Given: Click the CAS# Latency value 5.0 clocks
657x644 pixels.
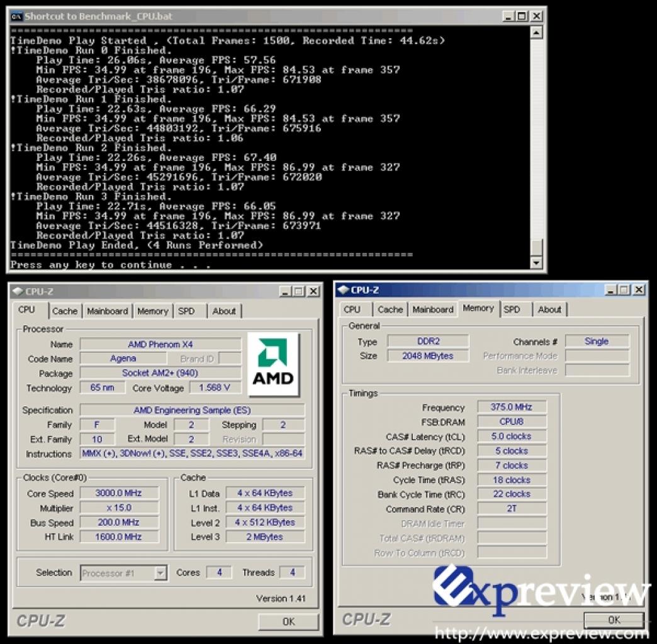Looking at the screenshot, I should [x=512, y=436].
